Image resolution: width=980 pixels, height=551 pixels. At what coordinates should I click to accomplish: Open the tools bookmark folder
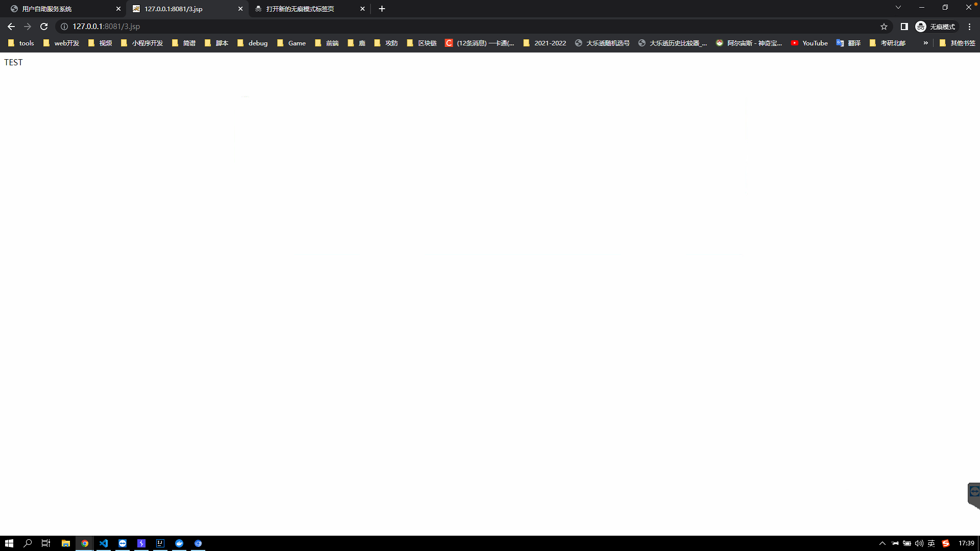click(x=21, y=43)
